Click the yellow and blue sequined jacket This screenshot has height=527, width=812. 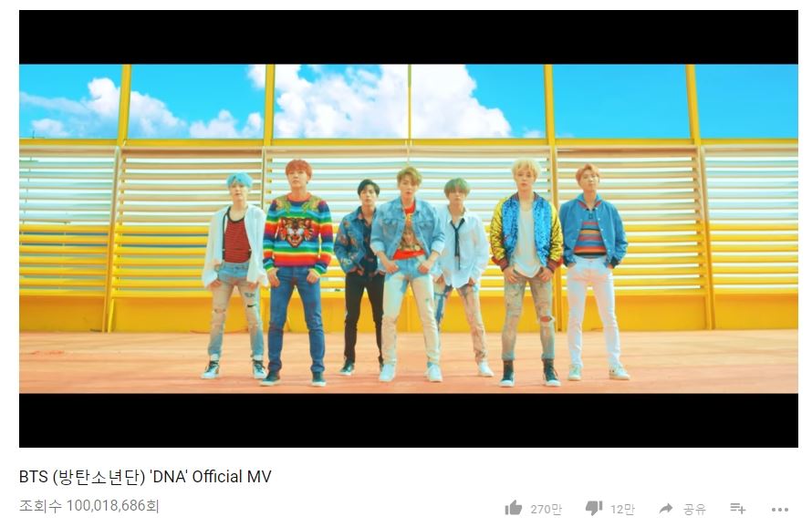pos(526,231)
